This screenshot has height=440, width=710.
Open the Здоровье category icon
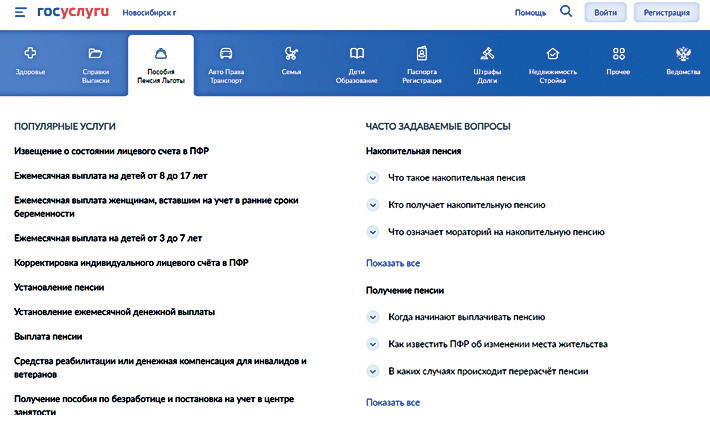[30, 53]
